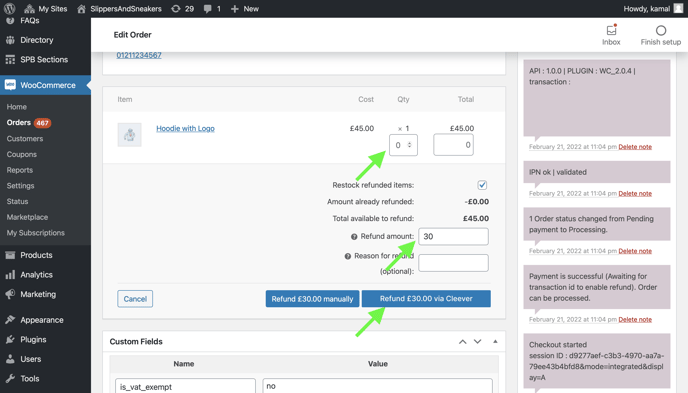Viewport: 688px width, 393px height.
Task: Move Custom Fields panel down
Action: point(477,342)
